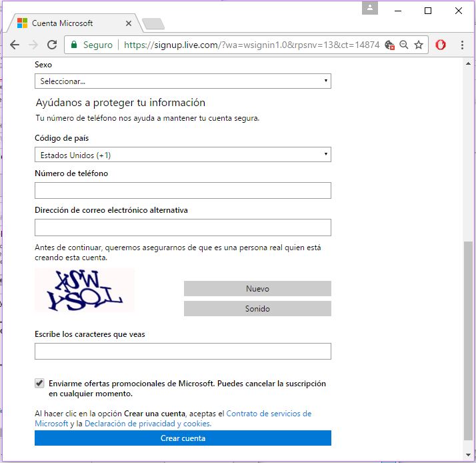Viewport: 476px width, 463px height.
Task: Click the vertical scrollbar thumb
Action: (469, 340)
